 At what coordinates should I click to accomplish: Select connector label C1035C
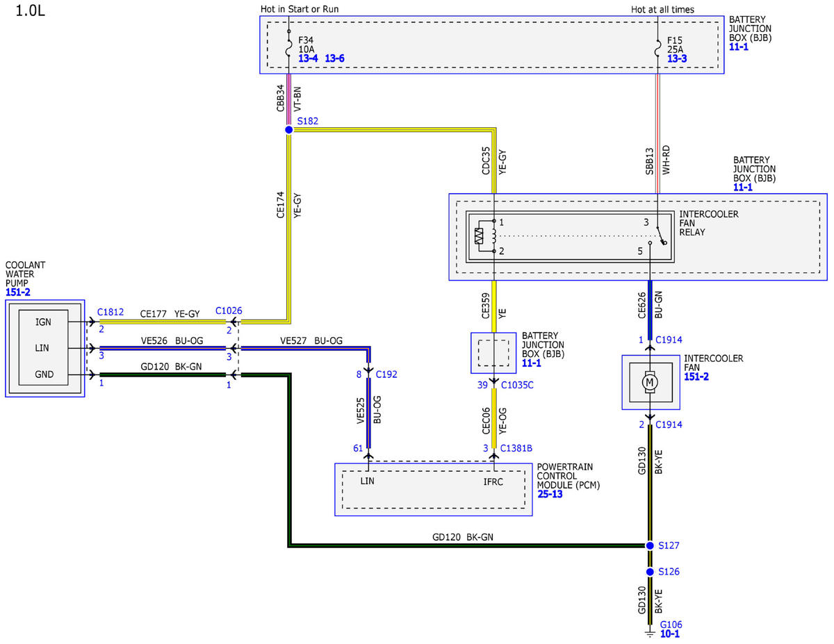coord(518,384)
